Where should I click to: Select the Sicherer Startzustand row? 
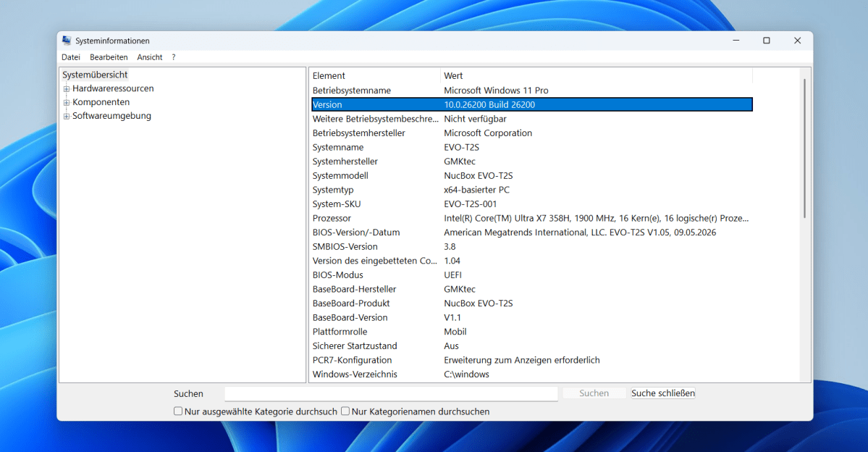531,346
